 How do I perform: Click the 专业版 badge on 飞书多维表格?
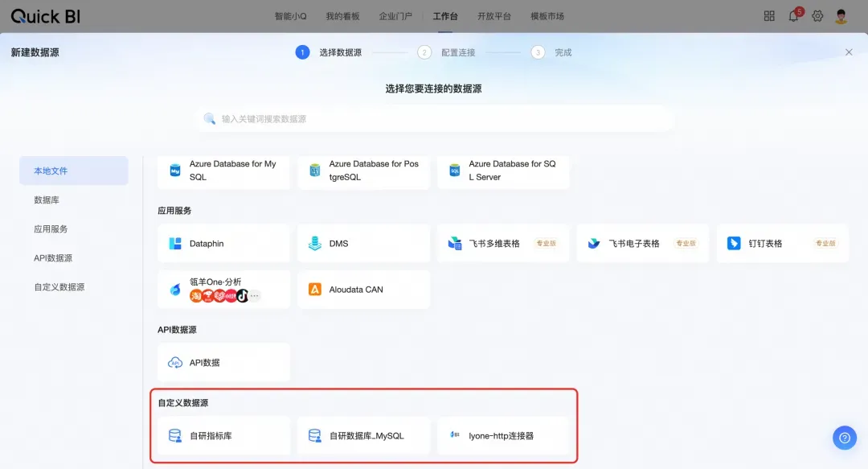[546, 244]
